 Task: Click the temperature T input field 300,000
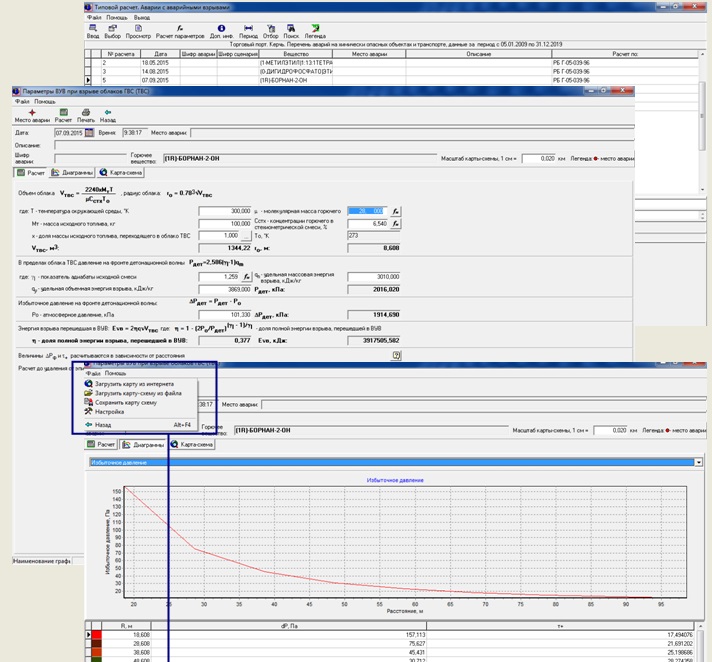tap(226, 211)
